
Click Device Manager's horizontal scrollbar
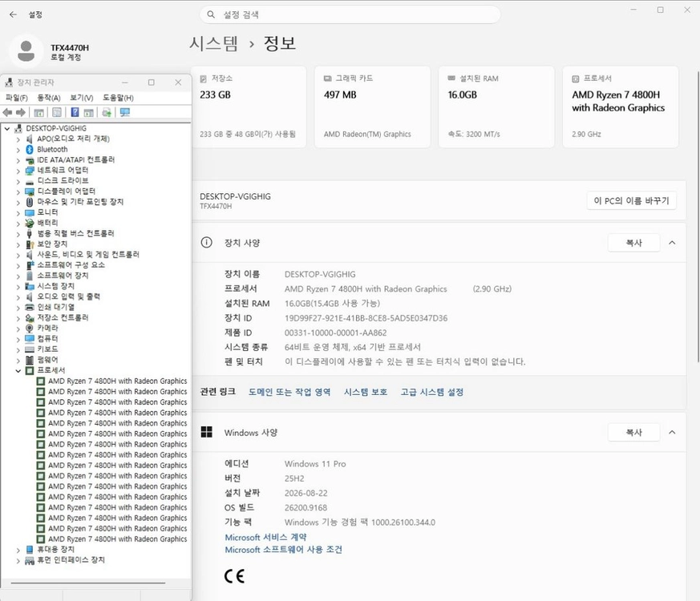[88, 583]
